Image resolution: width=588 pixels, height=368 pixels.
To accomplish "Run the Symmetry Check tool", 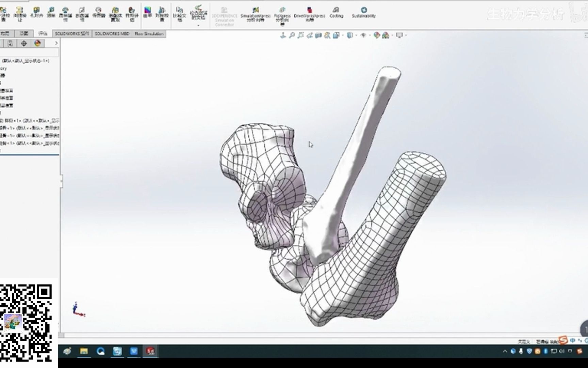I will (162, 14).
